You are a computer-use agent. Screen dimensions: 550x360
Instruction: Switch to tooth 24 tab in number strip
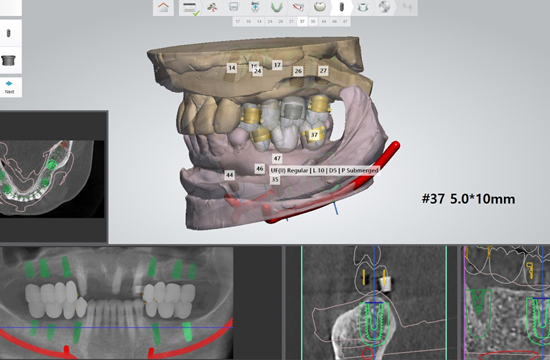click(x=270, y=21)
